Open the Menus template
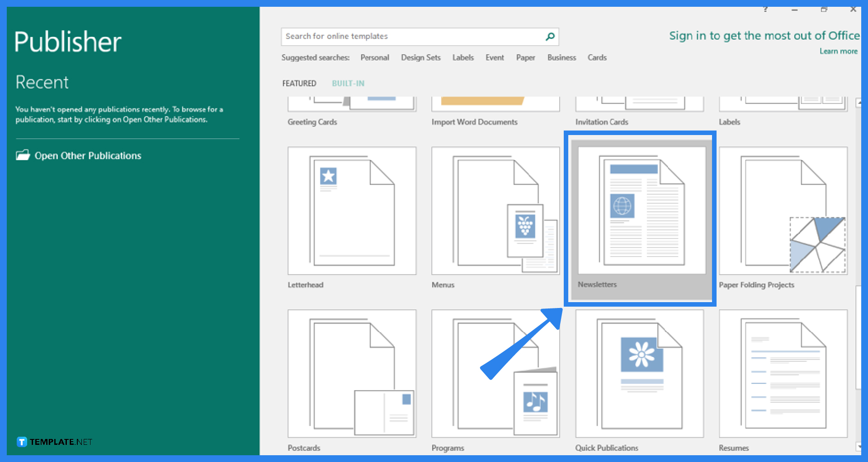The height and width of the screenshot is (462, 868). point(495,210)
